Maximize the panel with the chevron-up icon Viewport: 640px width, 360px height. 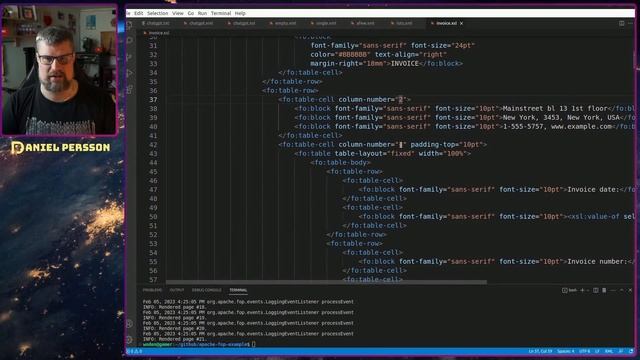(622, 290)
